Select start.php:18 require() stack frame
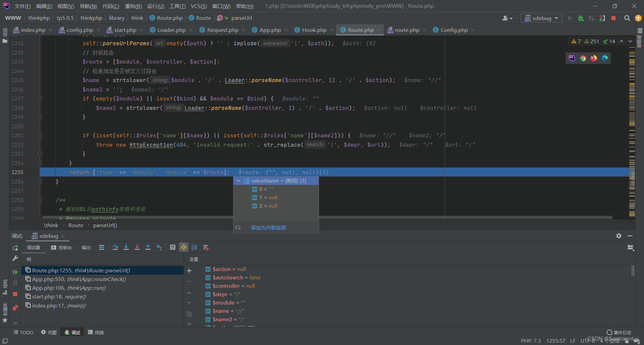Viewport: 644px width, 345px height. tap(103, 296)
